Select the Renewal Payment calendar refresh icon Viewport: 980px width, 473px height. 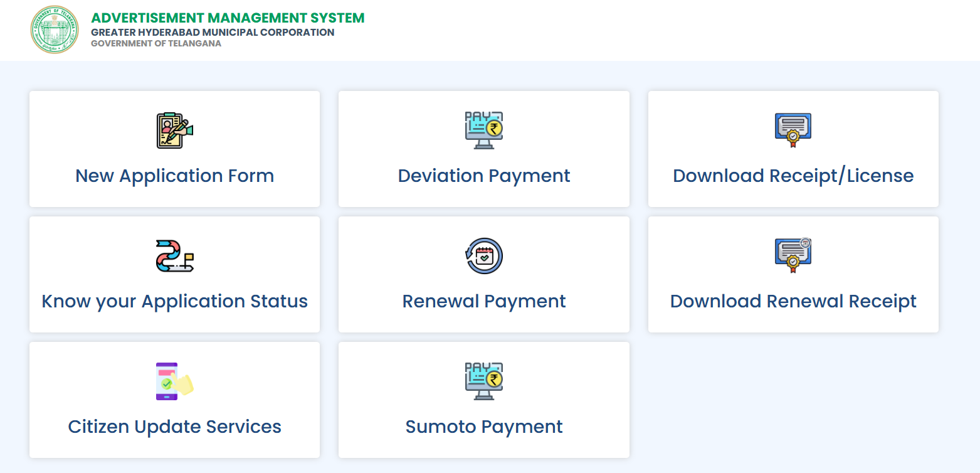[x=483, y=255]
